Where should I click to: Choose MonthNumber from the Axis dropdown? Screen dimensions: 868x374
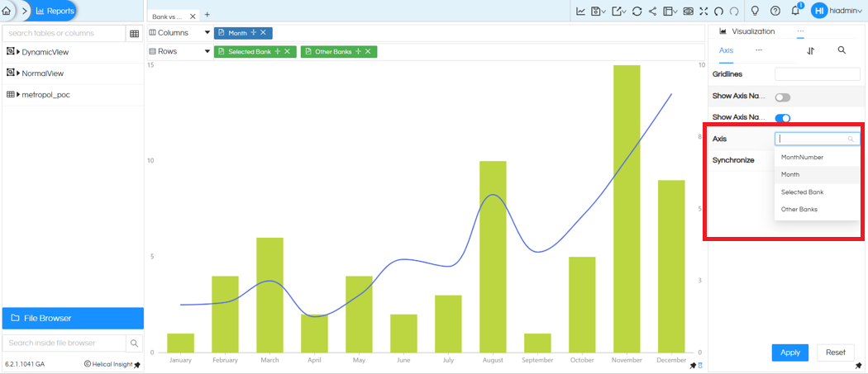(817, 157)
